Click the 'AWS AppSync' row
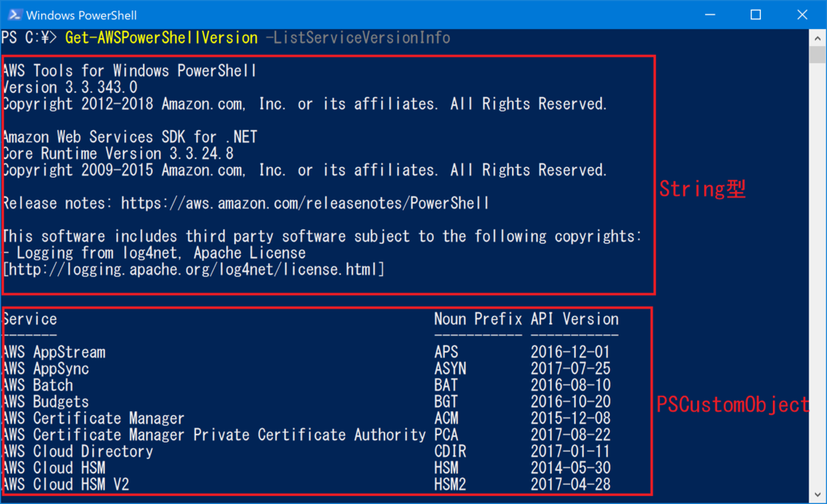The width and height of the screenshot is (827, 504). pos(306,368)
